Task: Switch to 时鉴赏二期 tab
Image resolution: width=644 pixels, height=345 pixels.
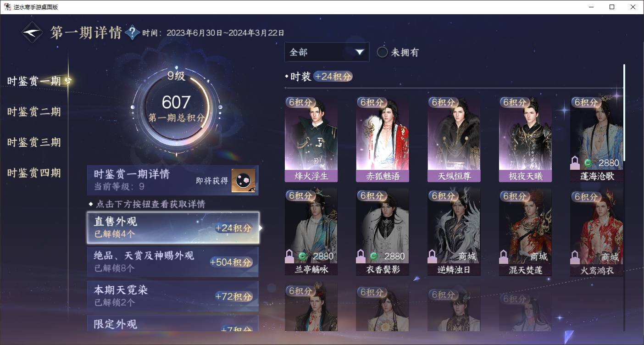Action: [34, 112]
